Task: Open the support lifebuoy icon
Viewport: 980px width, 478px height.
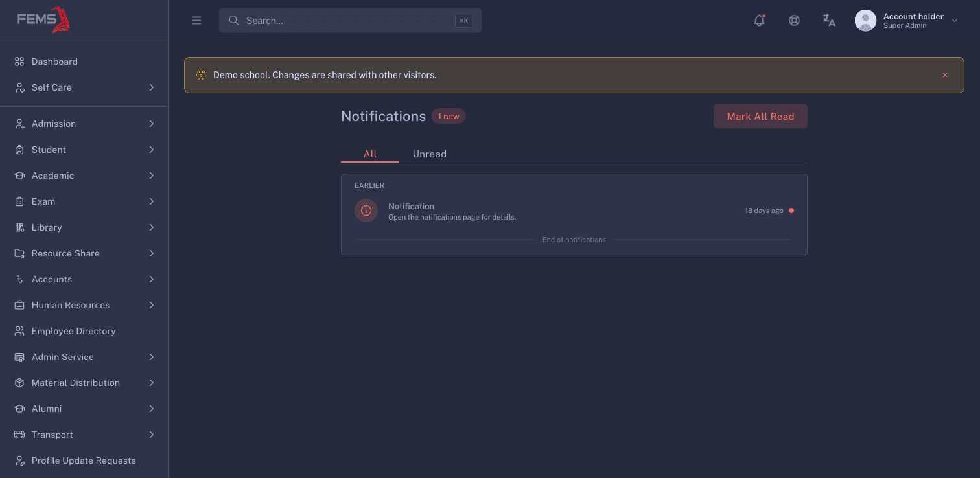Action: (x=794, y=20)
